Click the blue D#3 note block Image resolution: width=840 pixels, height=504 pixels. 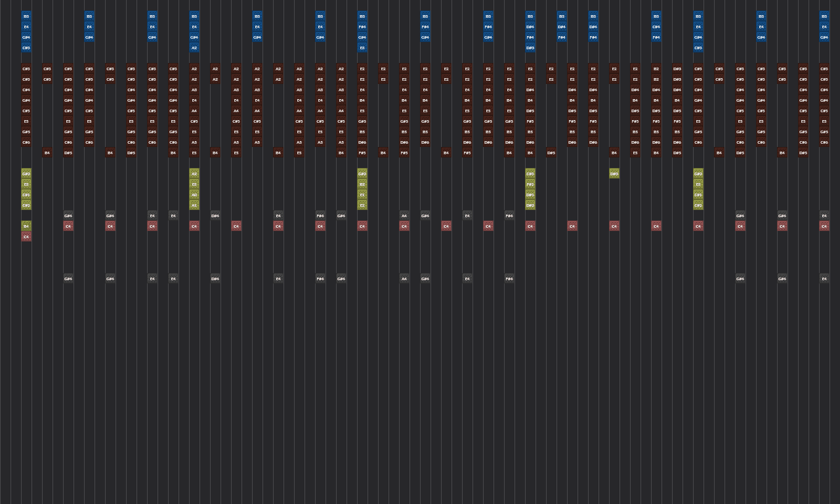(x=530, y=48)
